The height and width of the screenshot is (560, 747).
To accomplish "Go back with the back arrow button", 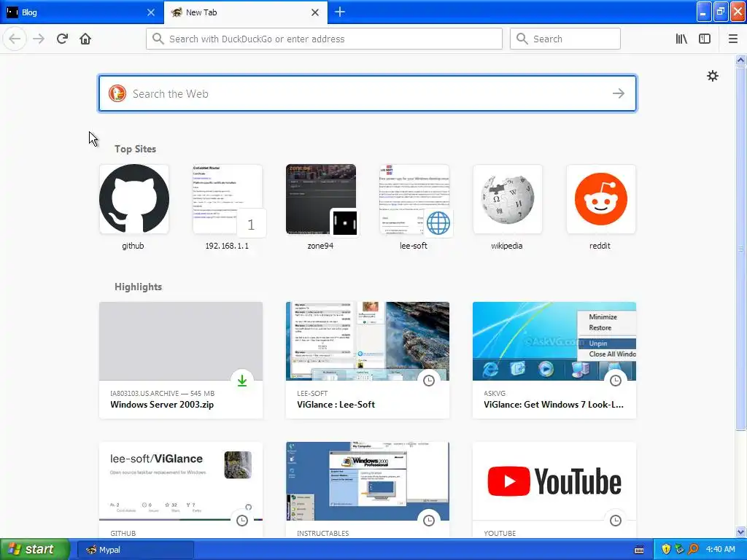I will coord(15,39).
